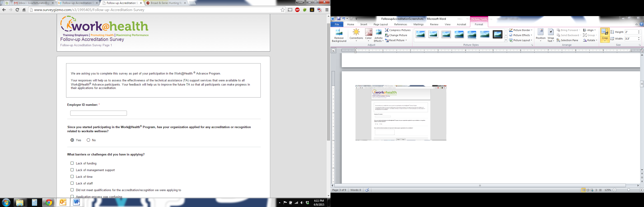This screenshot has width=644, height=207.
Task: Switch to Web Layout view
Action: point(592,190)
